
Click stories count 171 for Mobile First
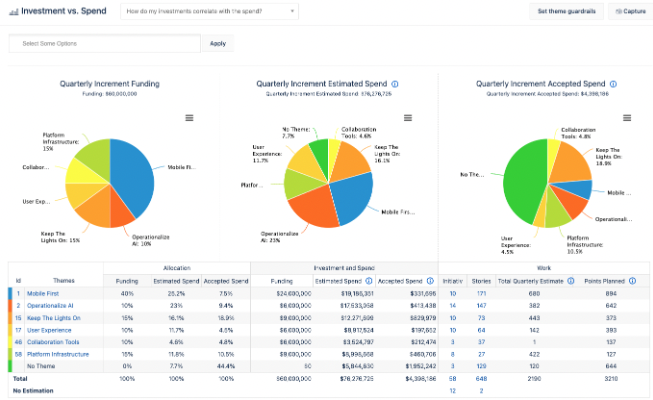pos(481,293)
